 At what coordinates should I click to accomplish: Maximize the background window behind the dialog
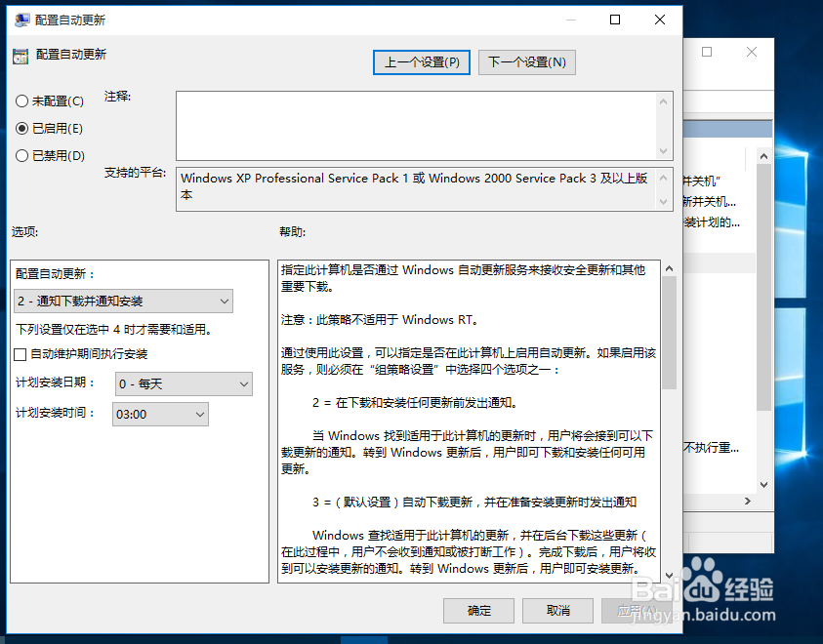(707, 52)
